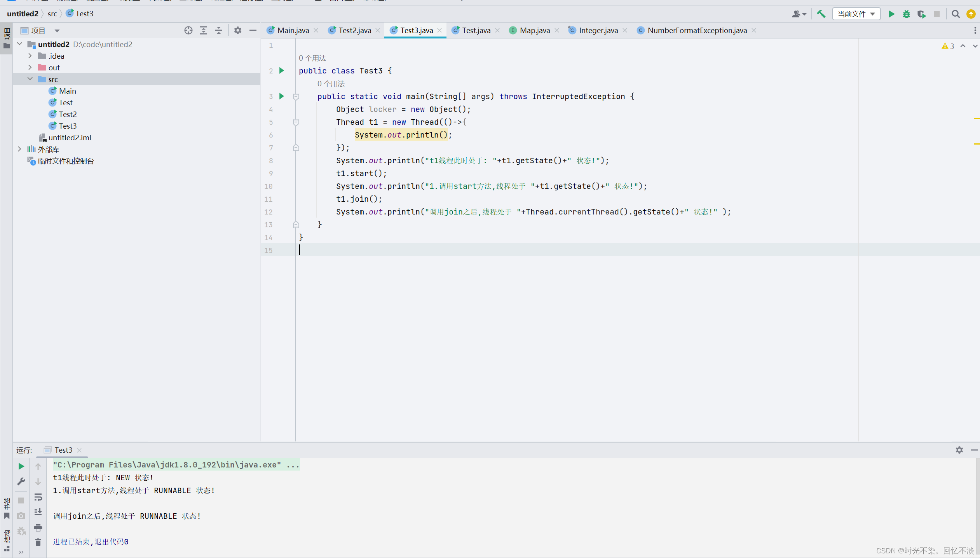Click the Stop button in top toolbar
Image resolution: width=980 pixels, height=558 pixels.
pos(937,14)
